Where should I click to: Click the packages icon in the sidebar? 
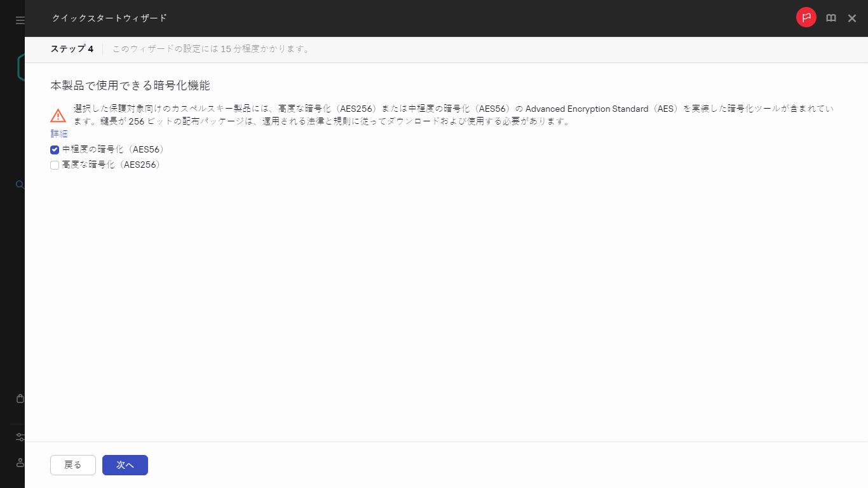[19, 398]
